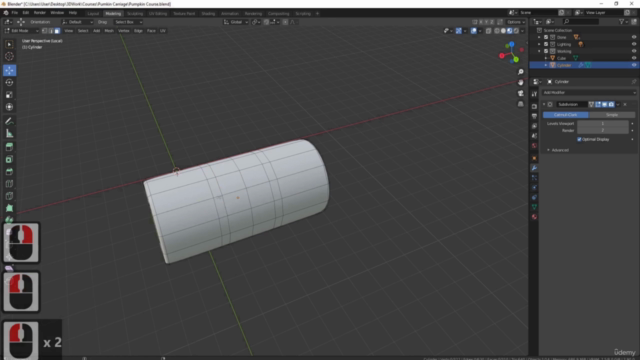Open the Vertex menu
This screenshot has height=360, width=640.
click(x=123, y=31)
